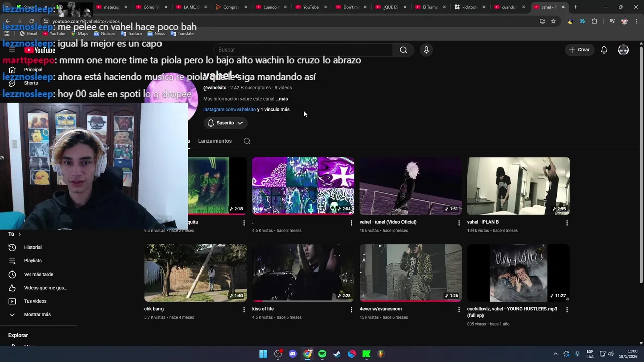
Task: Open Videos que me gustan in sidebar
Action: 45,288
